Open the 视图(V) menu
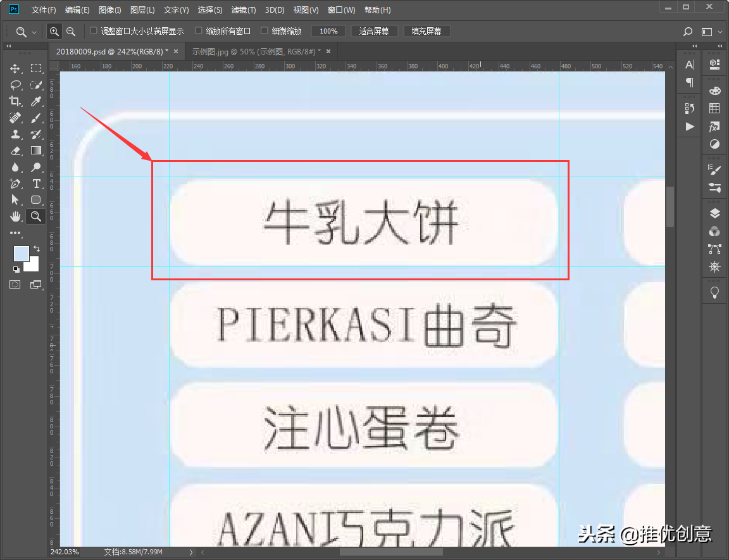Screen dimensions: 729x560 [x=306, y=9]
